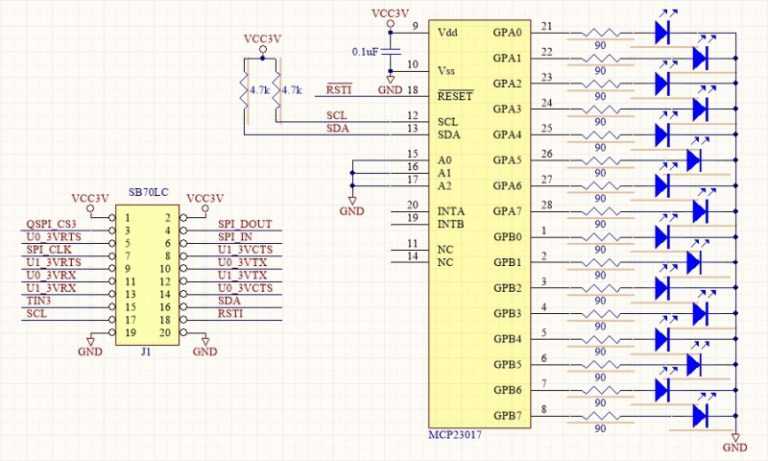
Task: Select the RSTI label beside J1 pin 18
Action: coord(230,313)
